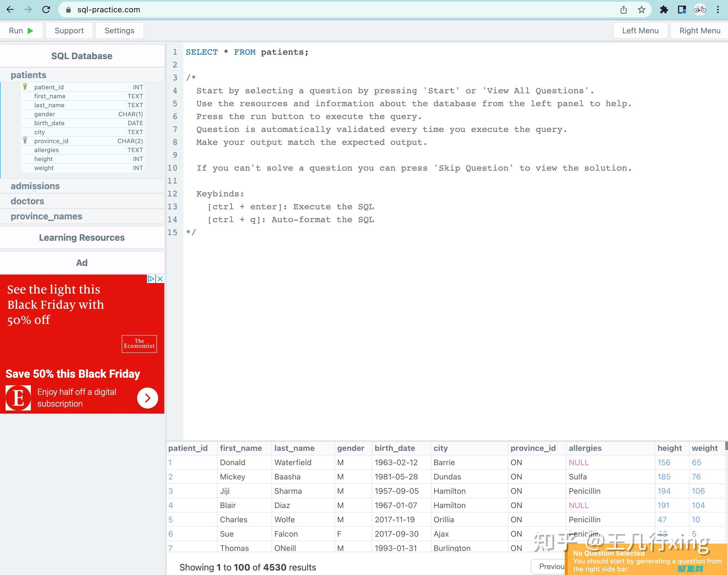Image resolution: width=728 pixels, height=575 pixels.
Task: Click the browser profile avatar icon
Action: (x=700, y=10)
